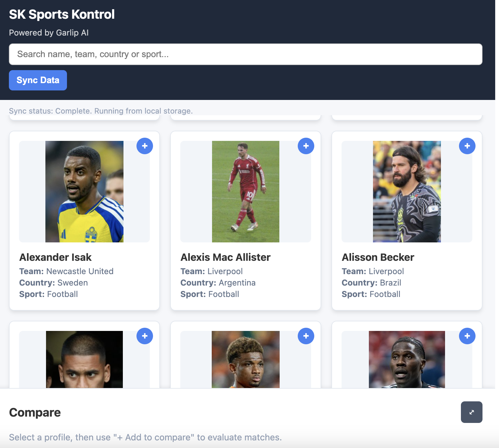Open Alexis Mac Allister's photo
Screen dimensions: 499x448
coord(246,192)
